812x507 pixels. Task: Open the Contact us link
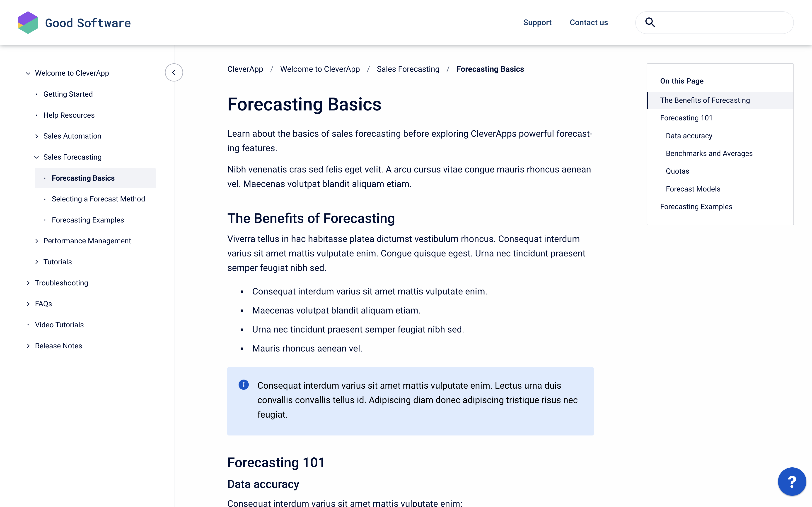coord(589,22)
